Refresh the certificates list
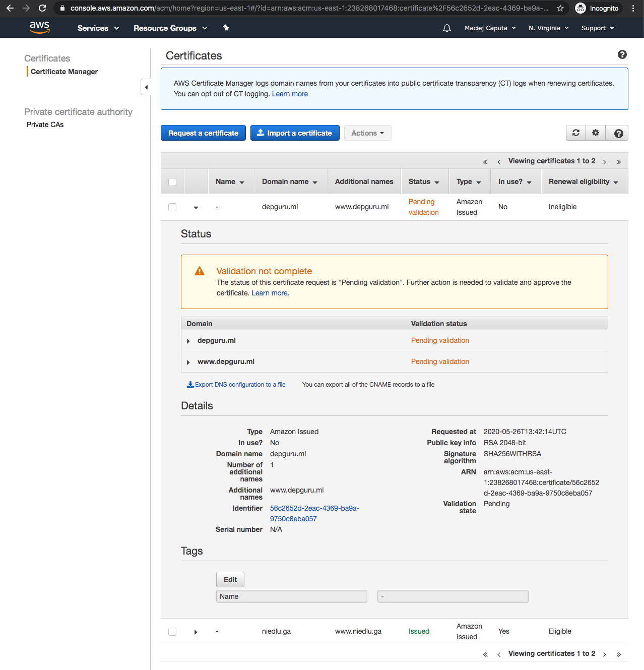Viewport: 644px width, 670px height. [576, 133]
